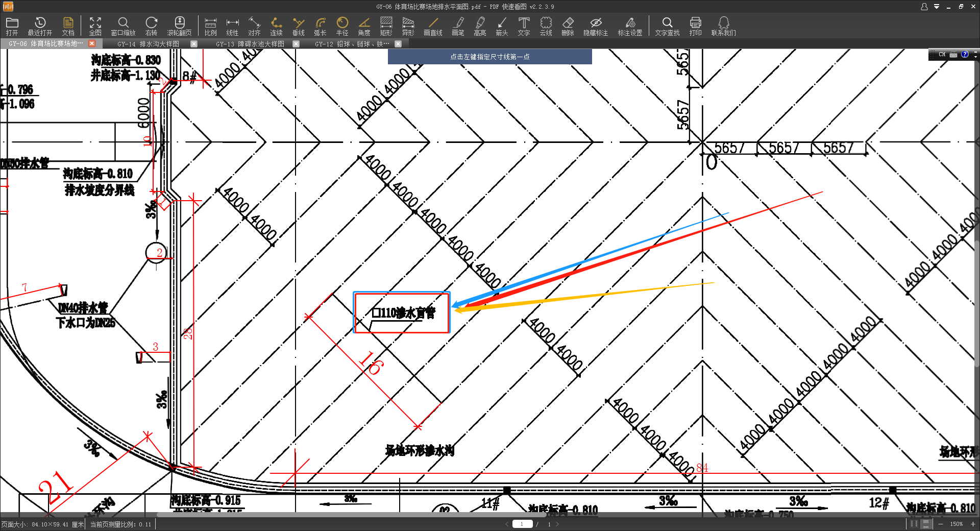Open the IME help question-mark icon
Viewport: 980px width, 531px height.
(965, 54)
